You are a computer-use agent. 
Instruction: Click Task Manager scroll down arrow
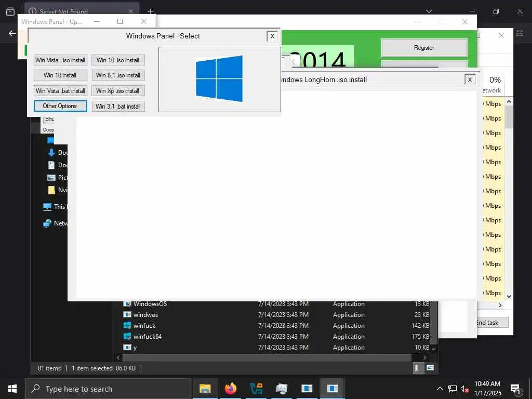tap(509, 297)
